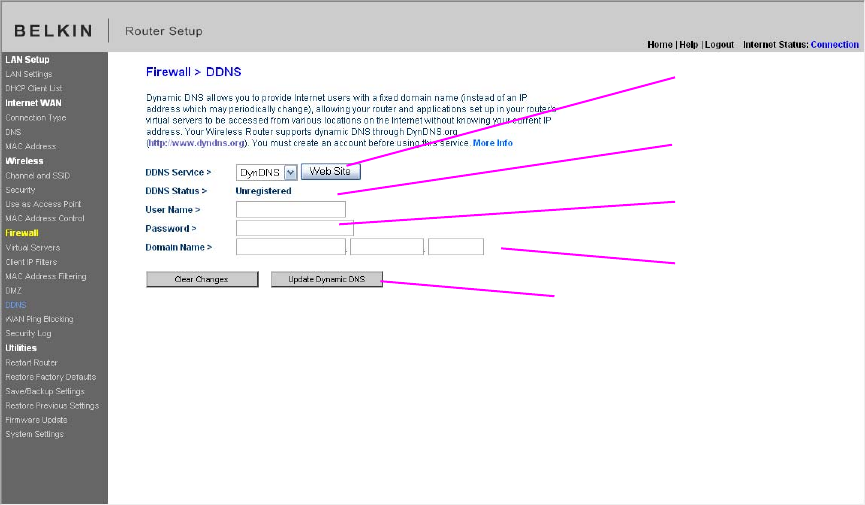Screen dimensions: 865x505
Task: Click the Wireless section heading
Action: (24, 161)
